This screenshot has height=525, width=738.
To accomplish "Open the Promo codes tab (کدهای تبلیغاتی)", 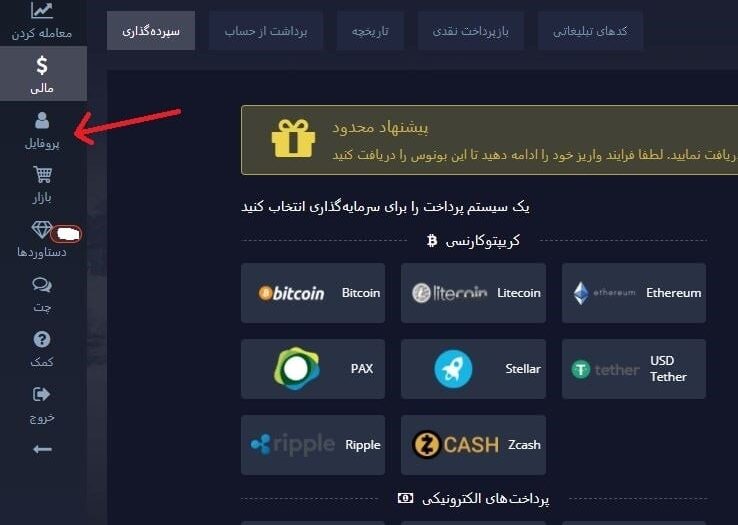I will [x=590, y=31].
